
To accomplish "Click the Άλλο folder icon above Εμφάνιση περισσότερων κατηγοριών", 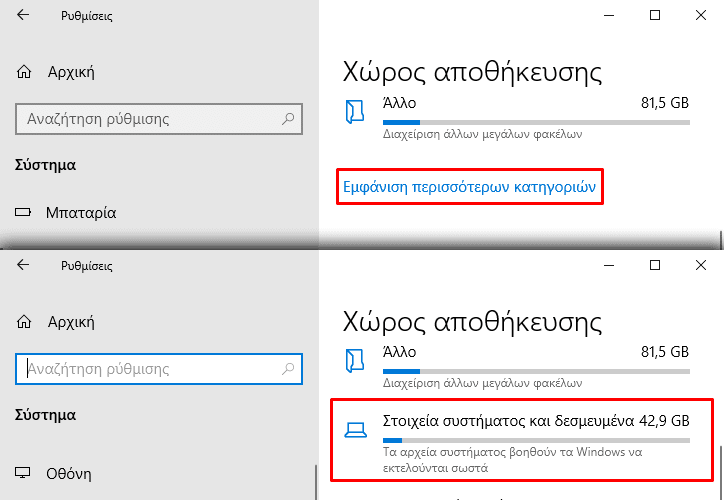I will (x=355, y=112).
